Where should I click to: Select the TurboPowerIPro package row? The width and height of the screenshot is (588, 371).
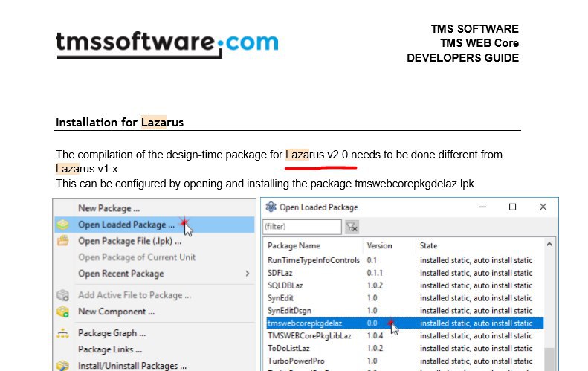pyautogui.click(x=404, y=361)
